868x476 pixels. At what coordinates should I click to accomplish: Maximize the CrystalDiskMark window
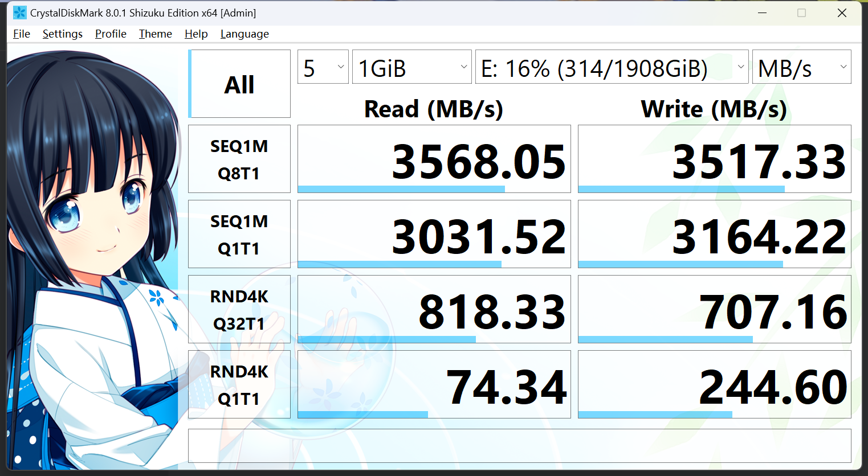tap(801, 13)
